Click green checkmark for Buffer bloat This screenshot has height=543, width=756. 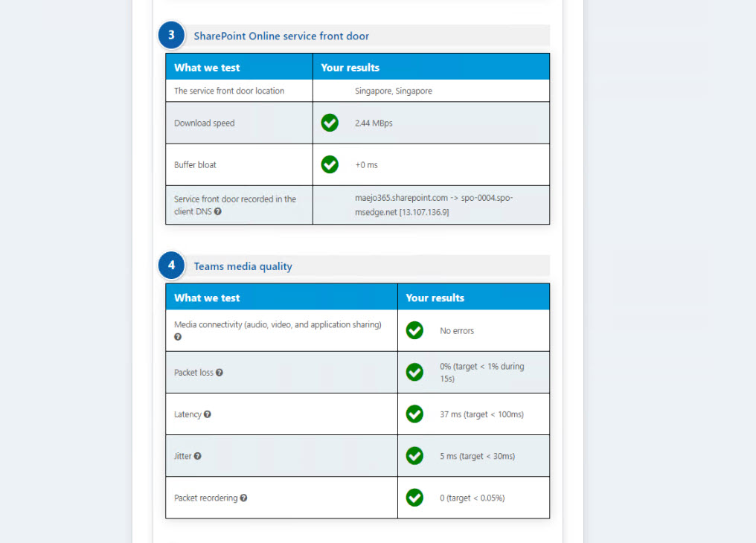[x=330, y=164]
